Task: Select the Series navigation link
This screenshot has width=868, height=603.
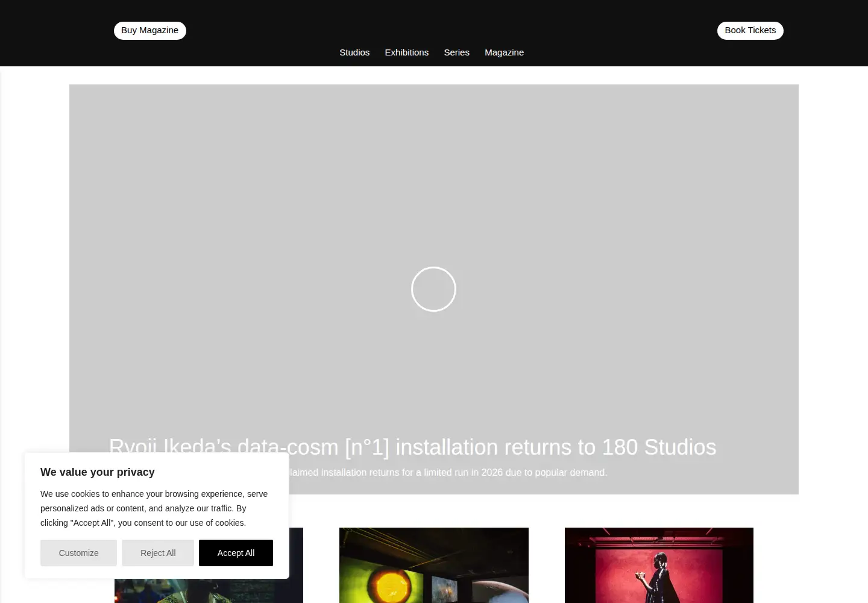Action: click(x=457, y=52)
